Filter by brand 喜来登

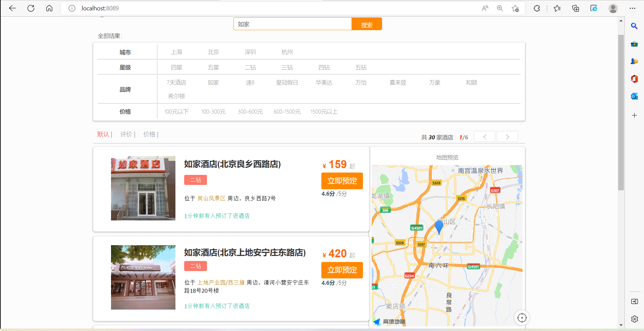[398, 82]
